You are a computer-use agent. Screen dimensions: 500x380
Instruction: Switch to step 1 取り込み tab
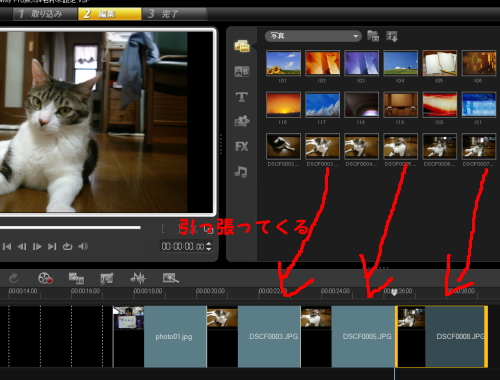(45, 14)
